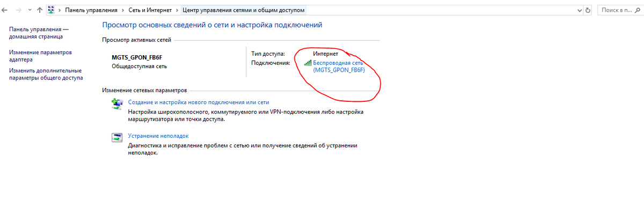Screen dimensions: 644x216
Task: Click the 'Изменение сетевых параметров' section header
Action: click(144, 91)
